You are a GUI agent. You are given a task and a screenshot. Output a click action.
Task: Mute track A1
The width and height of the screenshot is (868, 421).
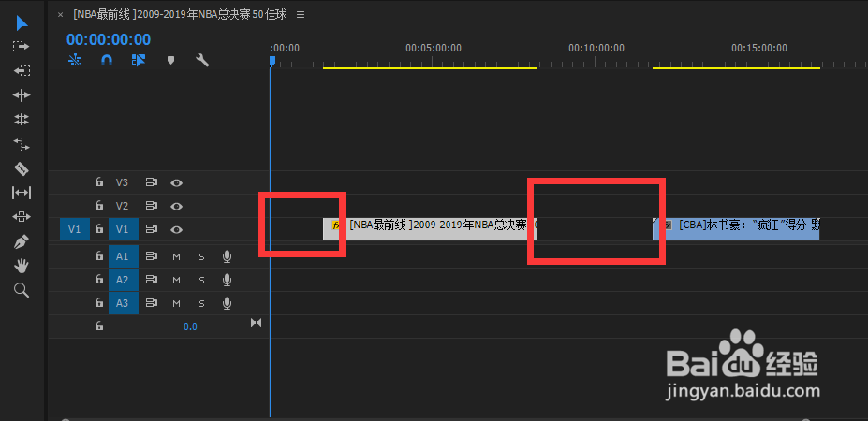[x=177, y=256]
